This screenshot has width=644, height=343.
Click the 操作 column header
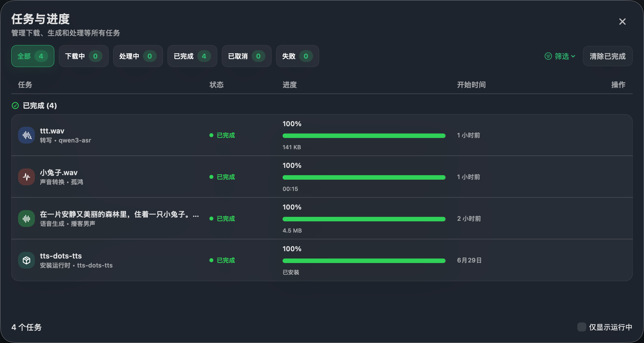pos(618,85)
